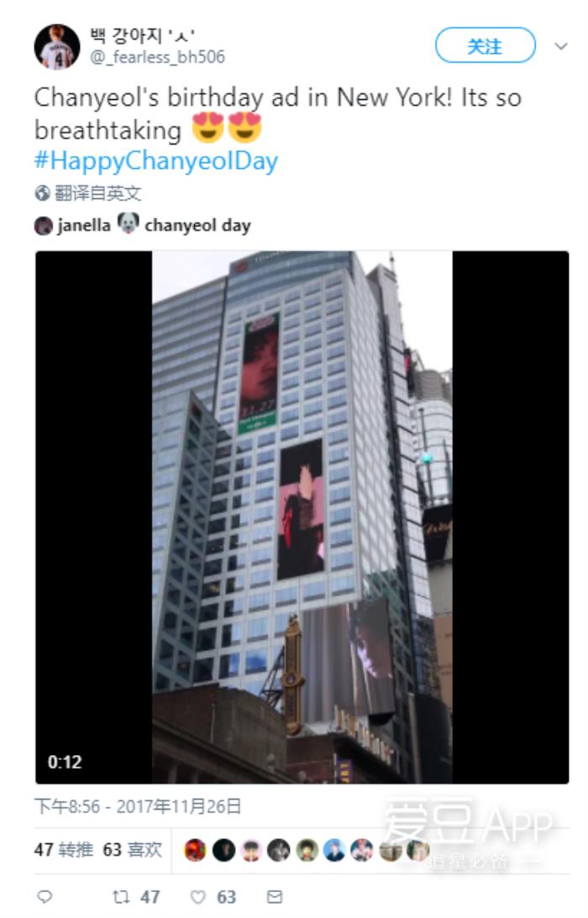Open the last liker's avatar in row
The height and width of the screenshot is (918, 588).
coord(418,849)
